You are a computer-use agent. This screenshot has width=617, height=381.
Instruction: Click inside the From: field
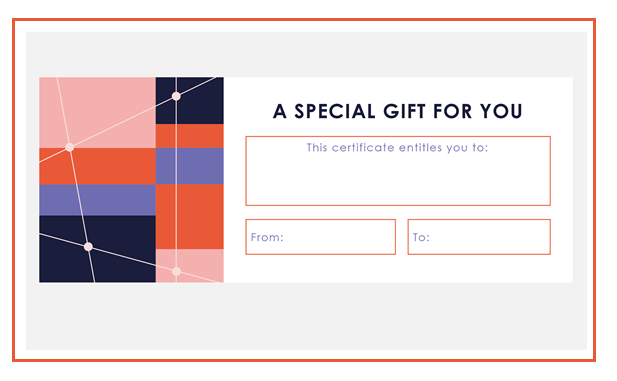pyautogui.click(x=321, y=237)
